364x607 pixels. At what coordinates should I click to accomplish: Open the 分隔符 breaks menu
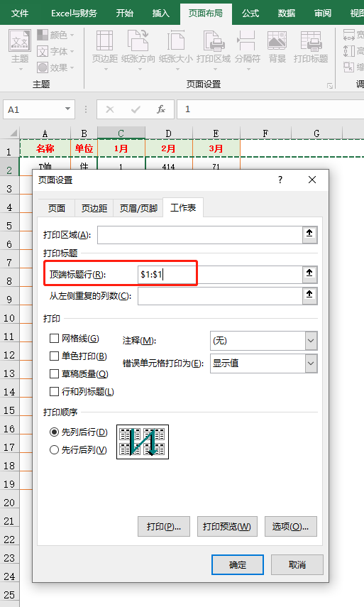pos(248,50)
